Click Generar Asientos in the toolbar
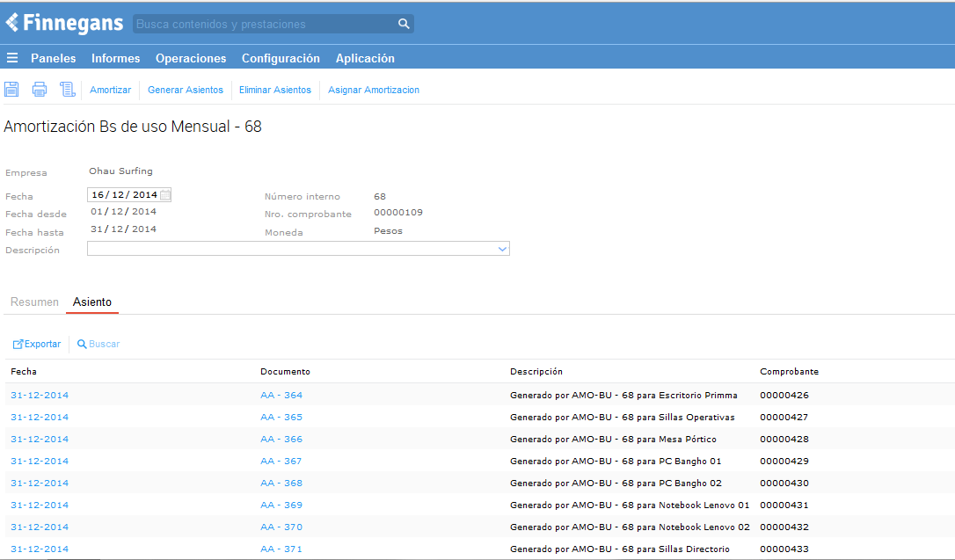 [186, 90]
